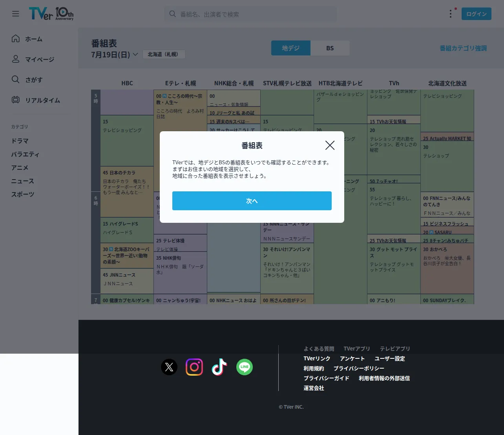Click the マイページ person icon in the sidebar

pyautogui.click(x=16, y=59)
